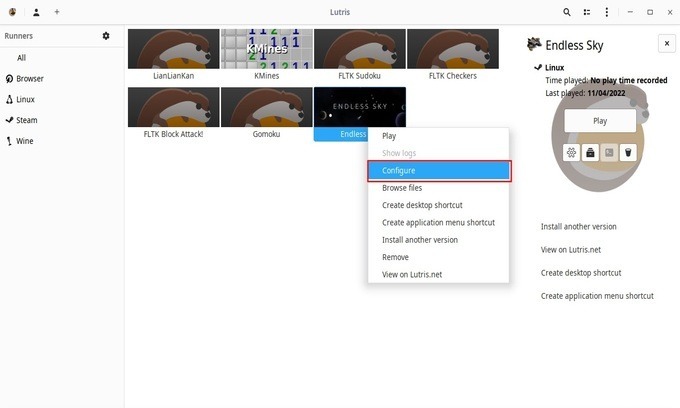Select the LianLianKan game thumbnail
680x408 pixels.
pos(173,49)
